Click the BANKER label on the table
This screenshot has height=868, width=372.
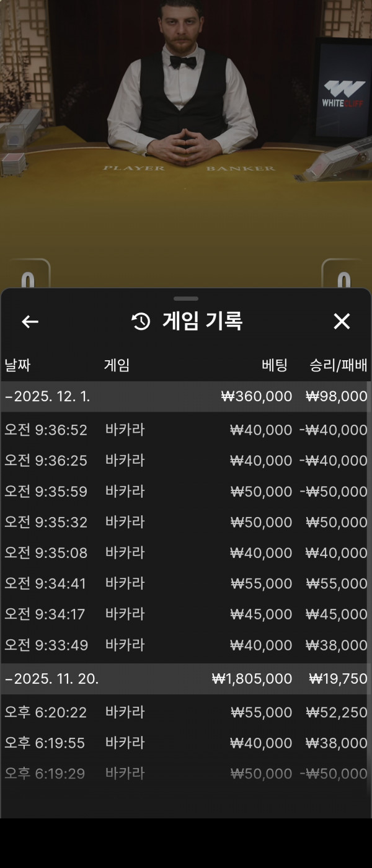point(241,168)
